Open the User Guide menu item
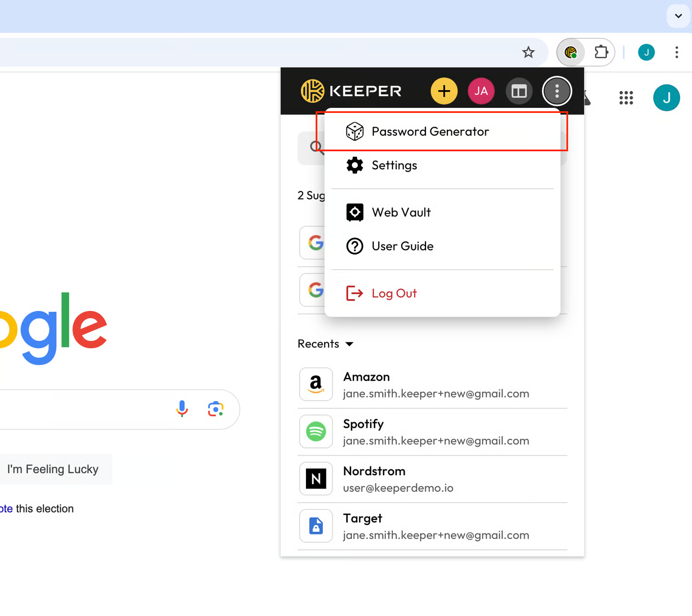Image resolution: width=692 pixels, height=616 pixels. pyautogui.click(x=402, y=246)
